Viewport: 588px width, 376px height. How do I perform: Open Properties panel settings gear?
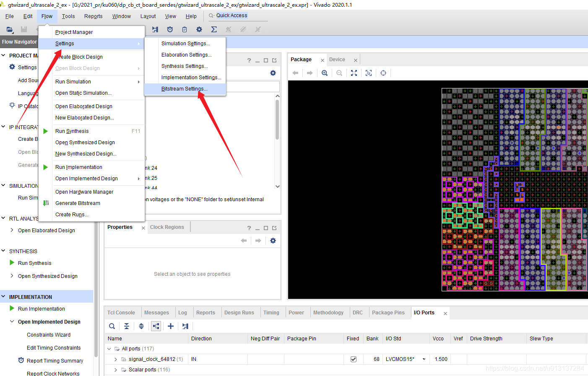click(x=273, y=241)
